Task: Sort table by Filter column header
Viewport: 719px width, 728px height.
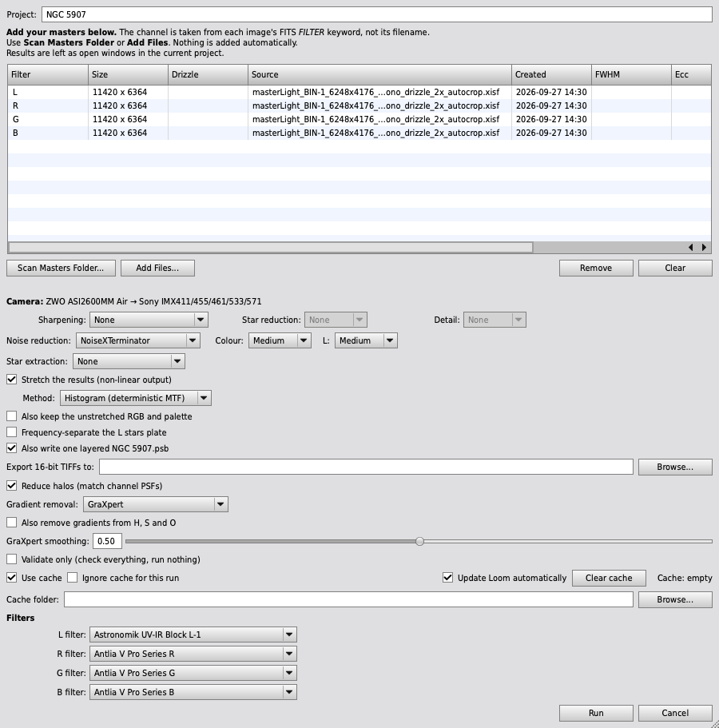Action: [48, 75]
